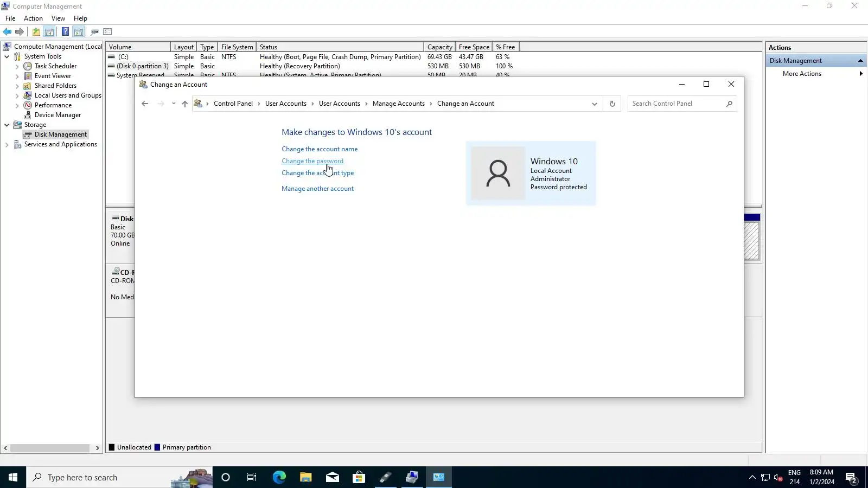Open the Action menu
The height and width of the screenshot is (488, 868).
33,18
